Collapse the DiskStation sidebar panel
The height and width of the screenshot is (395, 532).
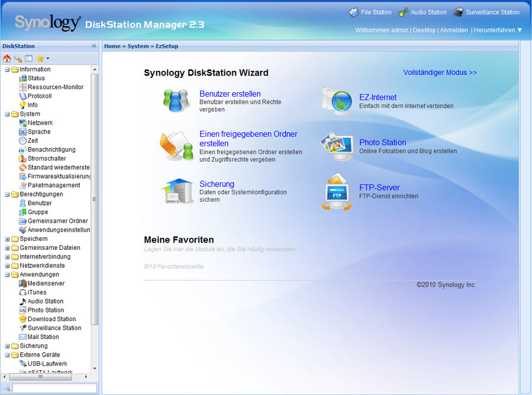[x=94, y=46]
